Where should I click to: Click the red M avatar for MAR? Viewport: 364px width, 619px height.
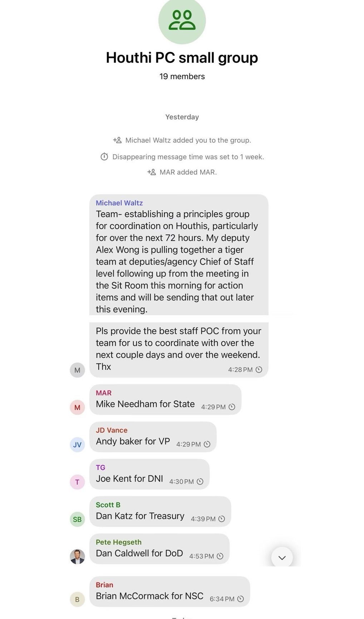pos(77,408)
